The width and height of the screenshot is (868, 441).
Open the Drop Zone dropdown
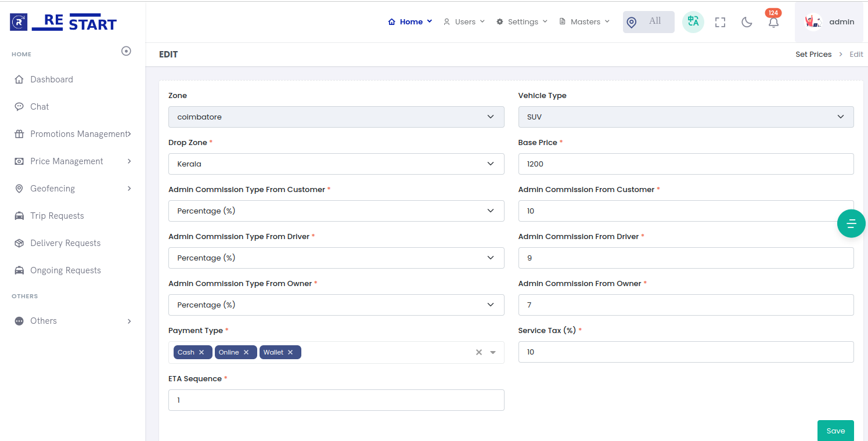point(336,164)
